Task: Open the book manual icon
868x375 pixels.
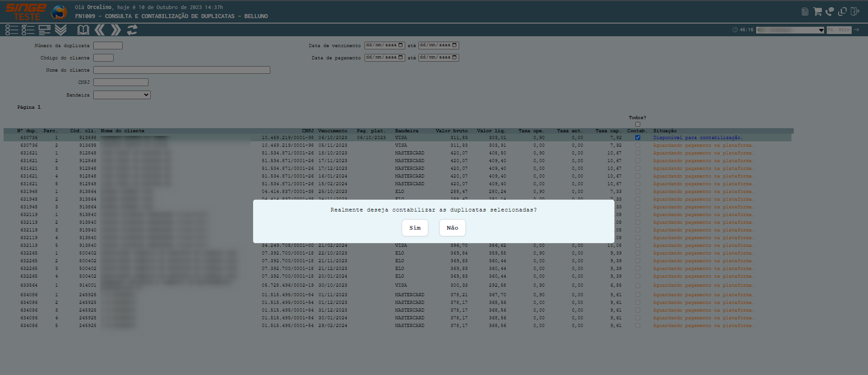Action: [83, 30]
